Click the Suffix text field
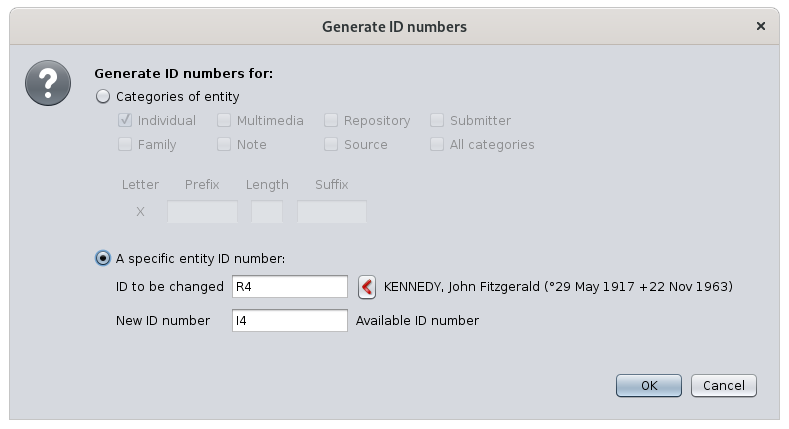The height and width of the screenshot is (429, 789). point(332,211)
